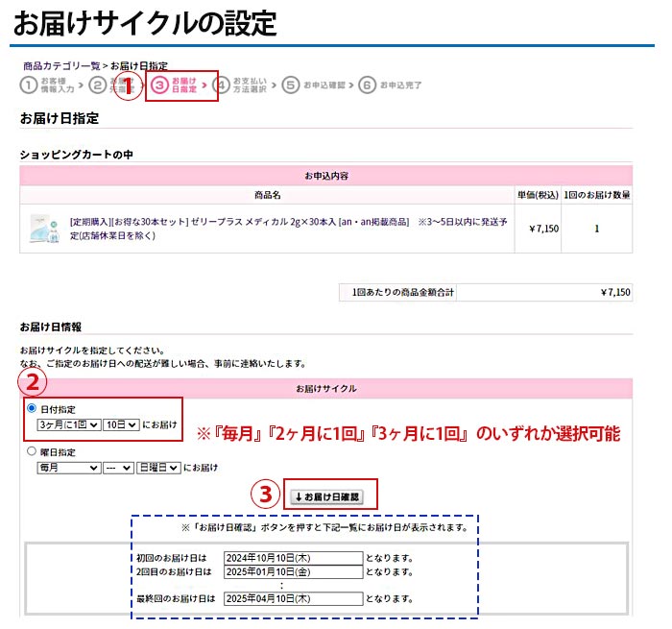The image size is (672, 629).
Task: Click the 初回のお届け日は label
Action: 172,558
